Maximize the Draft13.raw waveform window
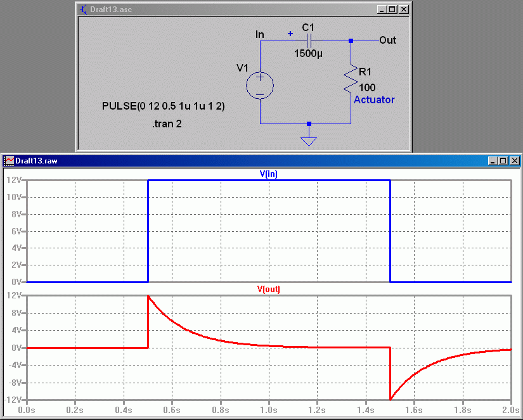 (x=503, y=161)
